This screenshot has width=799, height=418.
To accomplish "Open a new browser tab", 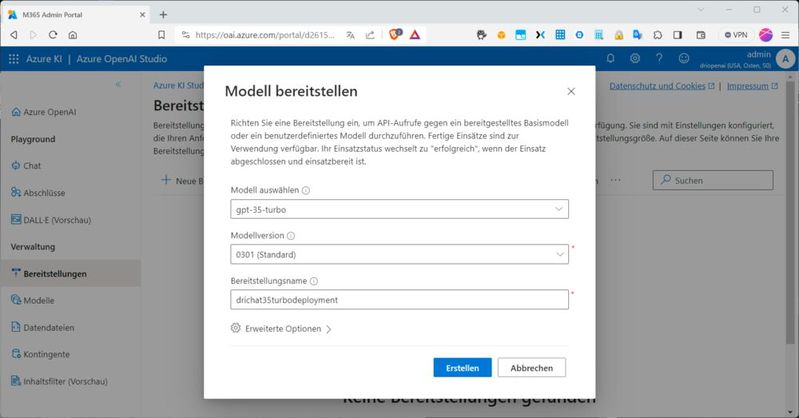I will click(163, 15).
